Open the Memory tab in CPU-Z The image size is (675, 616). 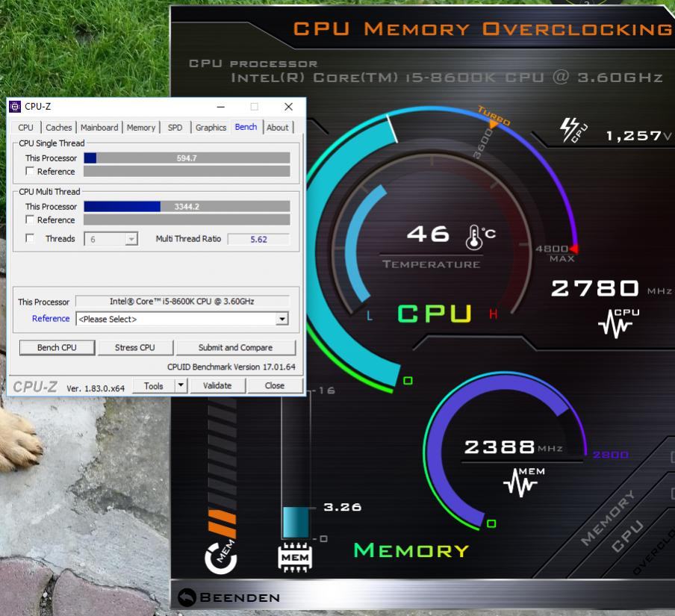coord(141,128)
